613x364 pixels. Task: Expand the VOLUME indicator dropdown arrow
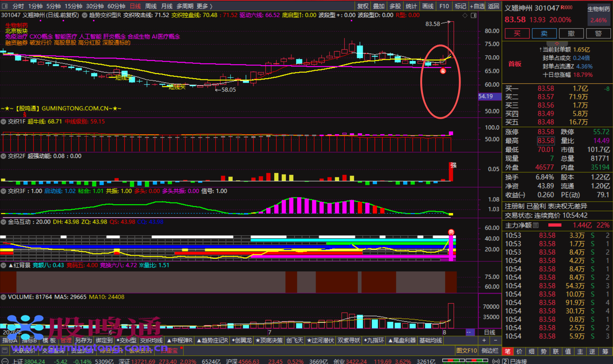point(3,297)
